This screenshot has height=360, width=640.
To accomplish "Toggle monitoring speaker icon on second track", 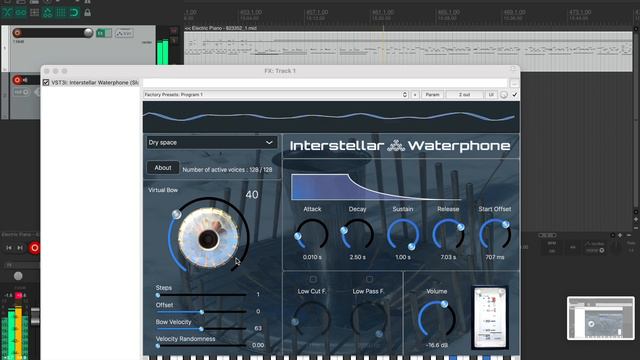I will [25, 80].
